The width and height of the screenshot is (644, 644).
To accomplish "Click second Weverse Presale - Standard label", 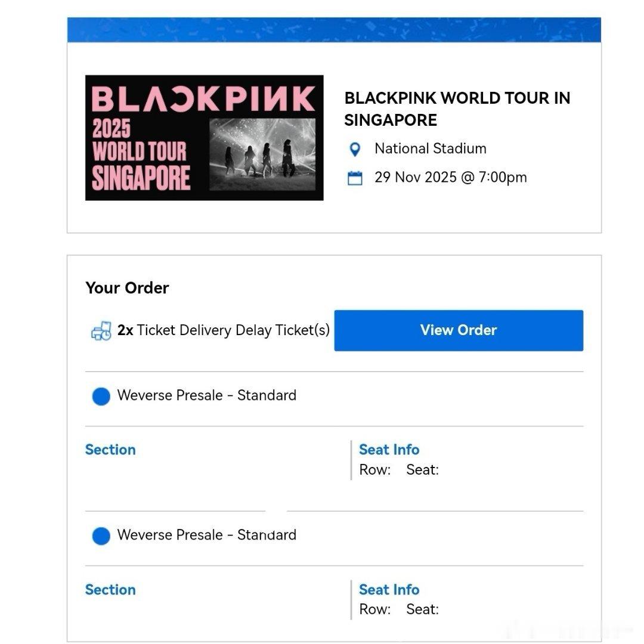I will (x=206, y=535).
